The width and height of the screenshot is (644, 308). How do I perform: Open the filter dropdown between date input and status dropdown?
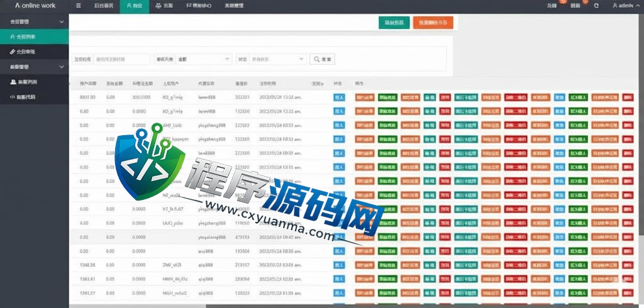204,60
